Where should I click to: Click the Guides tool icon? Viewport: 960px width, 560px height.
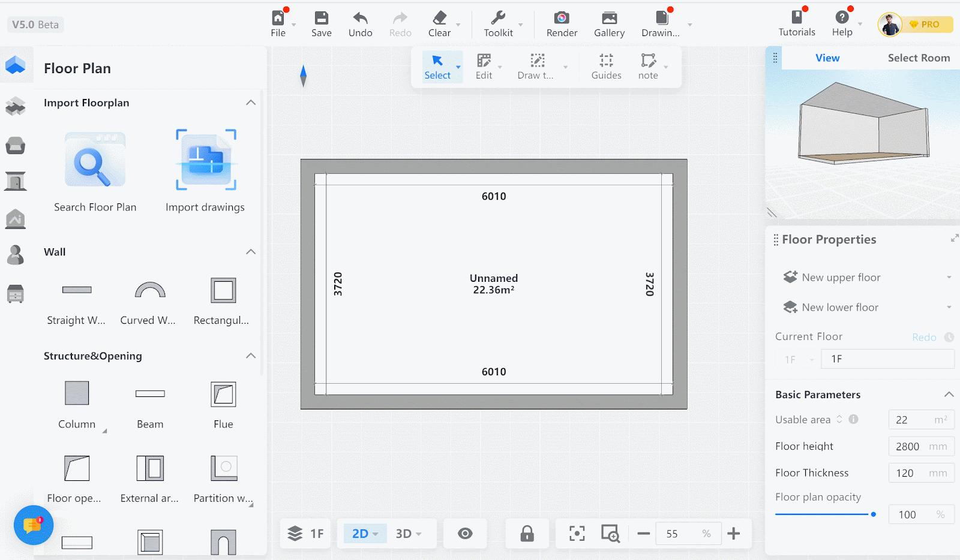coord(606,61)
